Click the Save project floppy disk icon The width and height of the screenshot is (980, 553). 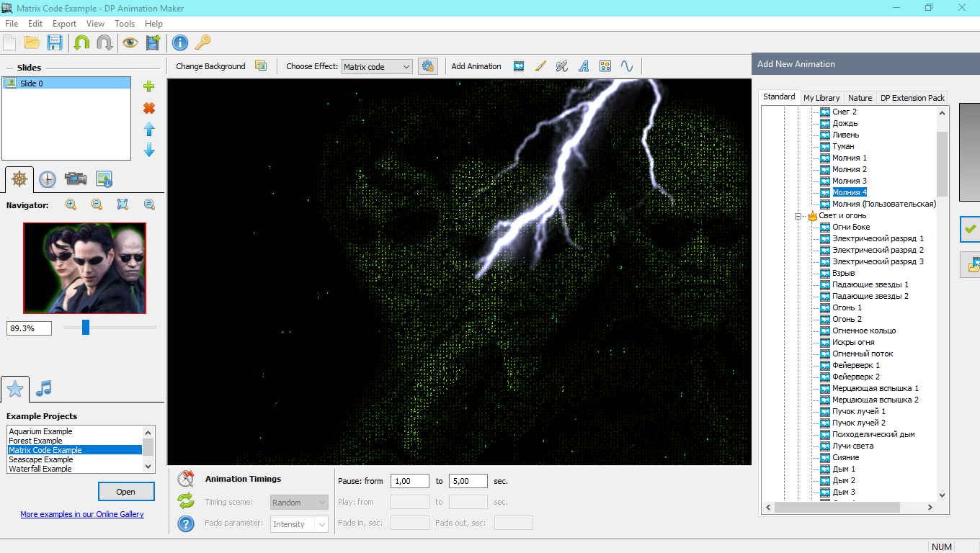click(x=55, y=42)
